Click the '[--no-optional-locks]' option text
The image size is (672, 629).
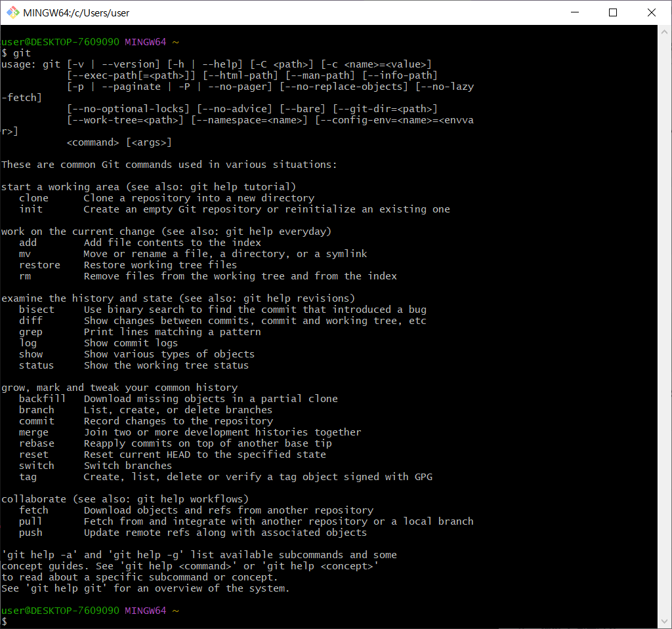pyautogui.click(x=128, y=109)
